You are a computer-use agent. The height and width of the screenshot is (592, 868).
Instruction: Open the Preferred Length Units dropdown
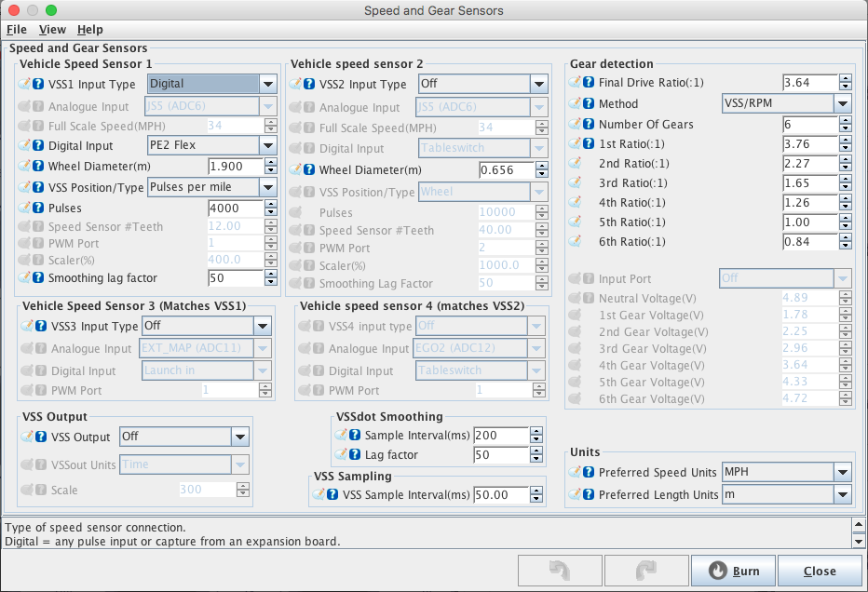pos(843,494)
